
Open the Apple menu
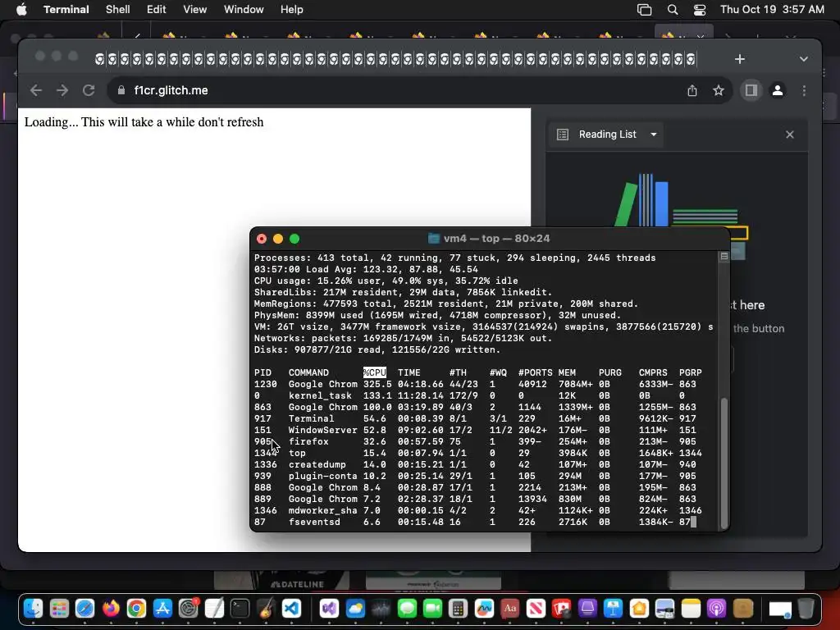pos(21,10)
